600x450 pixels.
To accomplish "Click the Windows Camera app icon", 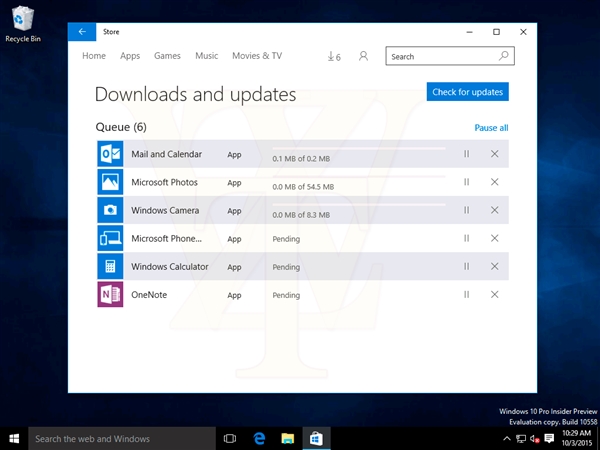I will click(110, 210).
